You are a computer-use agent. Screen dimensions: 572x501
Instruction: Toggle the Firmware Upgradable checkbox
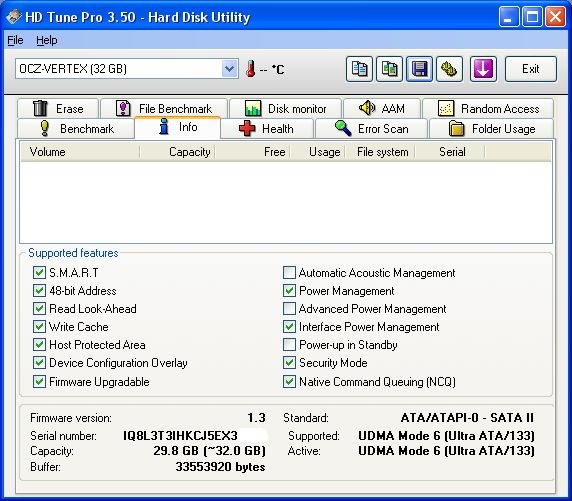point(39,382)
